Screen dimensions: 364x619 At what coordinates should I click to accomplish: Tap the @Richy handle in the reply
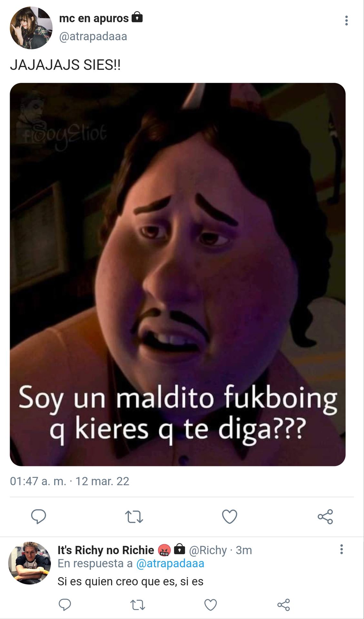(208, 550)
